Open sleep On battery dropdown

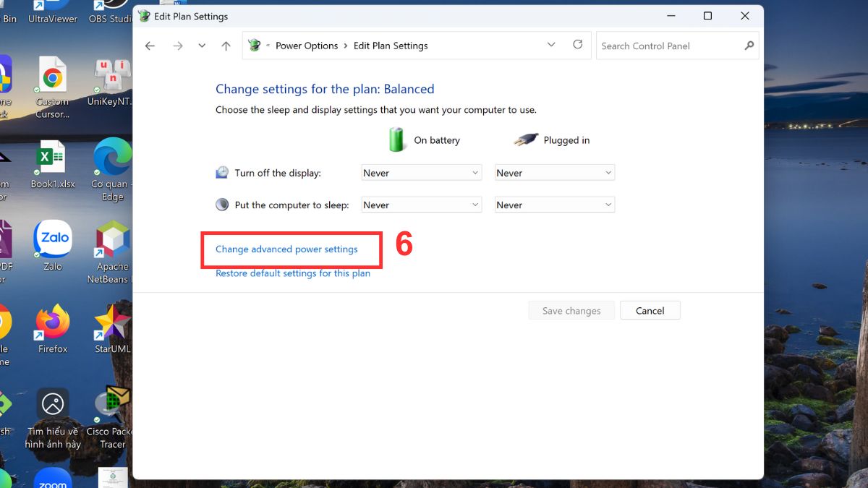(x=422, y=205)
